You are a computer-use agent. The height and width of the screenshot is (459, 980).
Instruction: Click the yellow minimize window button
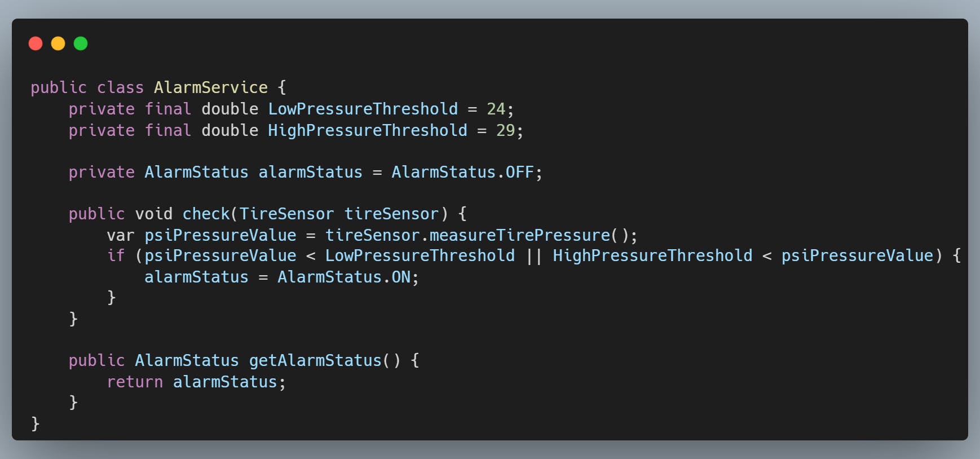click(x=58, y=43)
